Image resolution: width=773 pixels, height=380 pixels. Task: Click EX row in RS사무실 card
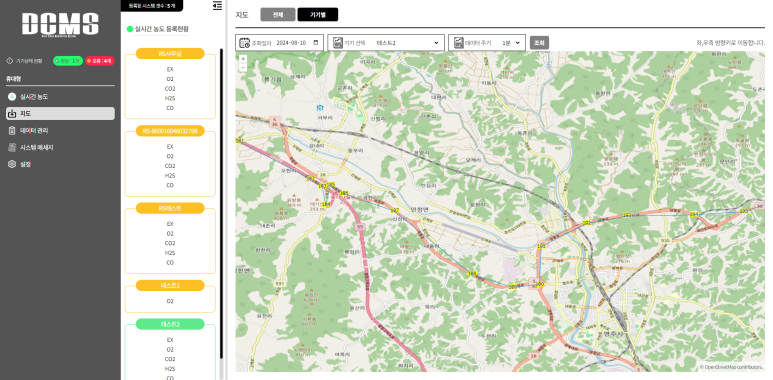(x=170, y=69)
